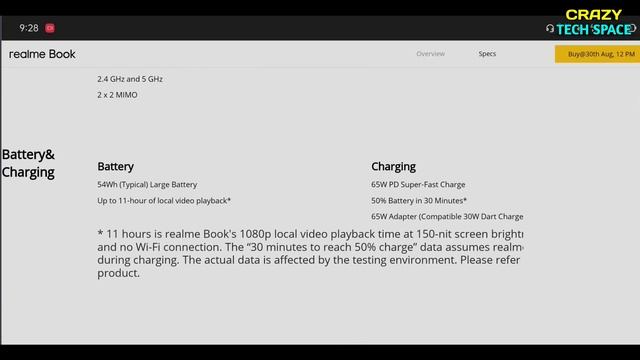Click the 'during charging. The actual data' footnote line
This screenshot has height=360, width=640.
(x=309, y=260)
